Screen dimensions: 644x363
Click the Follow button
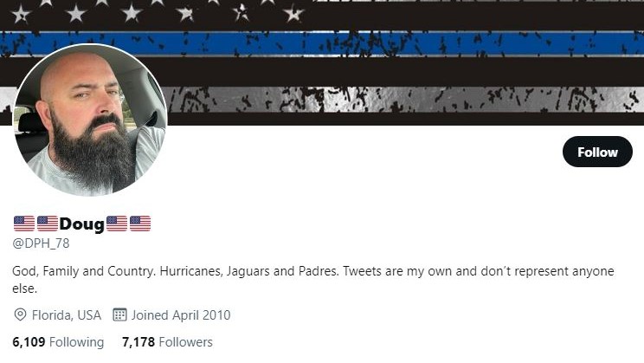597,152
